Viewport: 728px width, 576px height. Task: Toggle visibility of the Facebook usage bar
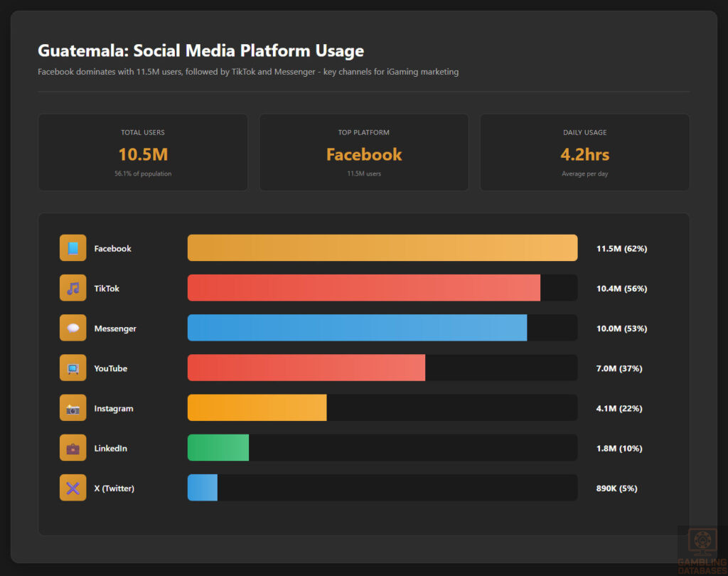coord(382,247)
